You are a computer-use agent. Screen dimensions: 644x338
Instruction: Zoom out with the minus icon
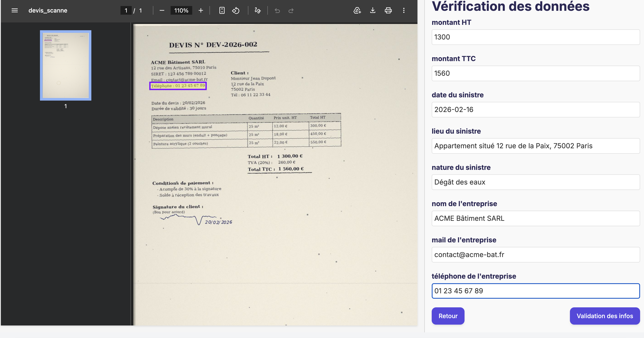point(162,11)
